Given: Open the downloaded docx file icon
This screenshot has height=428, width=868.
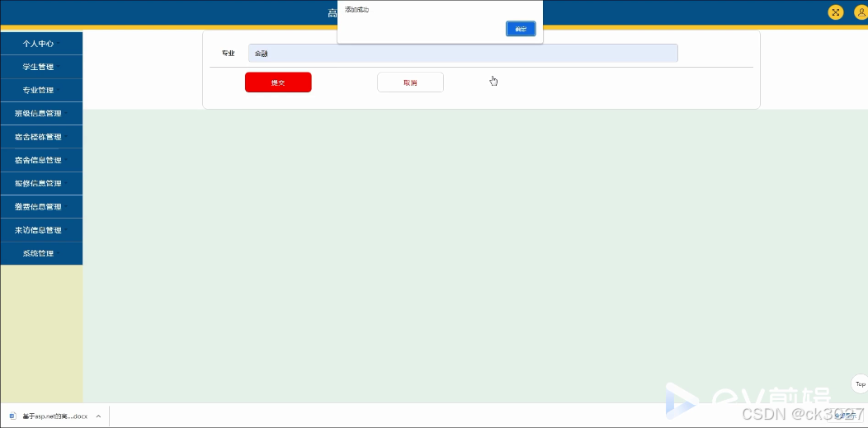Looking at the screenshot, I should coord(12,416).
